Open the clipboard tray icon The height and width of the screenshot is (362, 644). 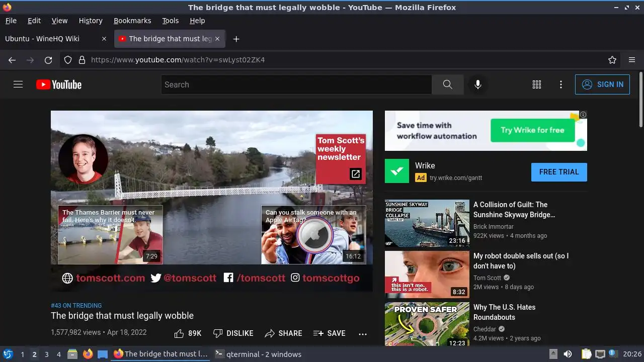(x=586, y=354)
